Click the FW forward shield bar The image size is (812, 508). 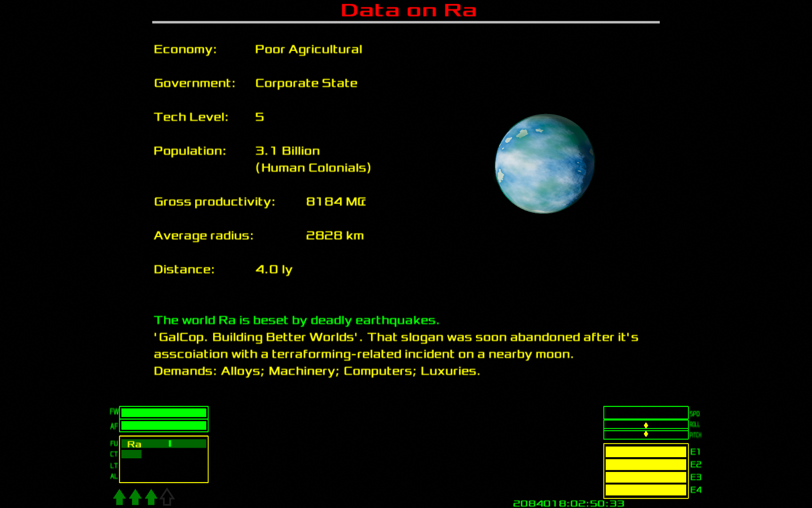point(164,413)
